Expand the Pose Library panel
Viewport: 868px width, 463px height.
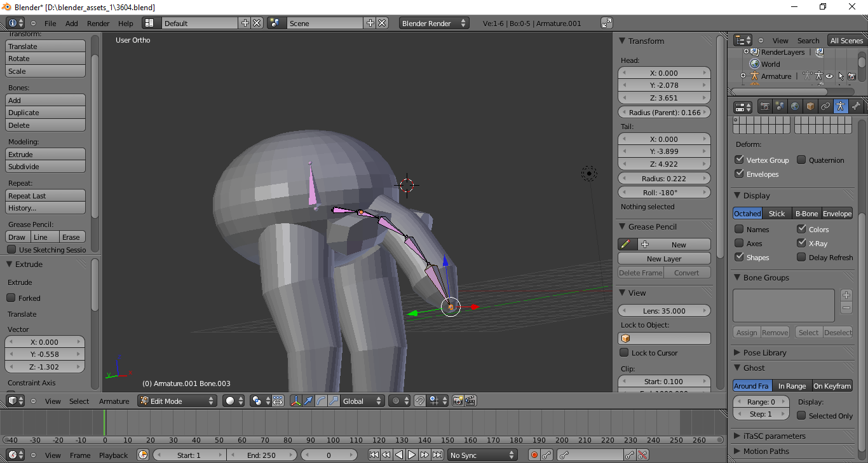[x=764, y=353]
